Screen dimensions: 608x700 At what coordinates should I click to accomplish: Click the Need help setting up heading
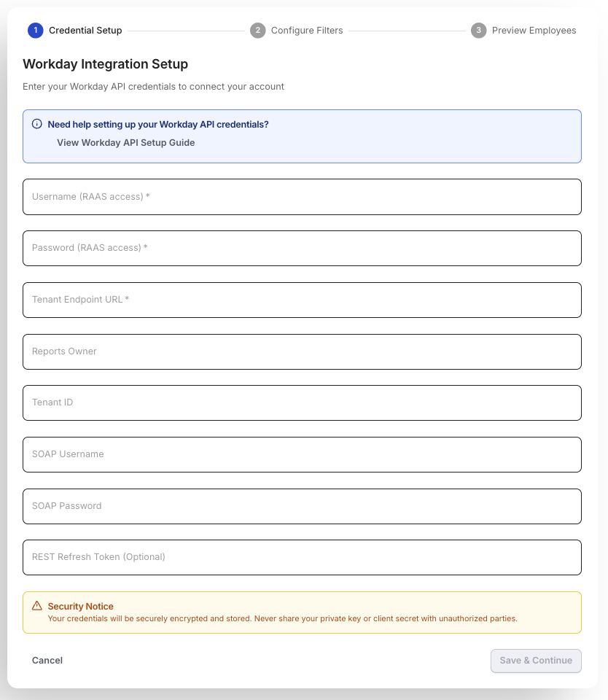click(158, 124)
